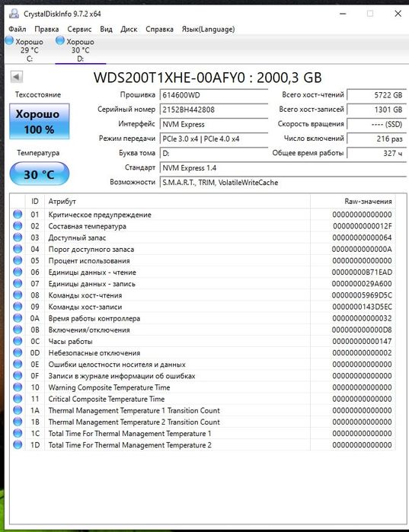Click status orb for Составная температура
Viewport: 409px width, 532px height.
coord(18,226)
